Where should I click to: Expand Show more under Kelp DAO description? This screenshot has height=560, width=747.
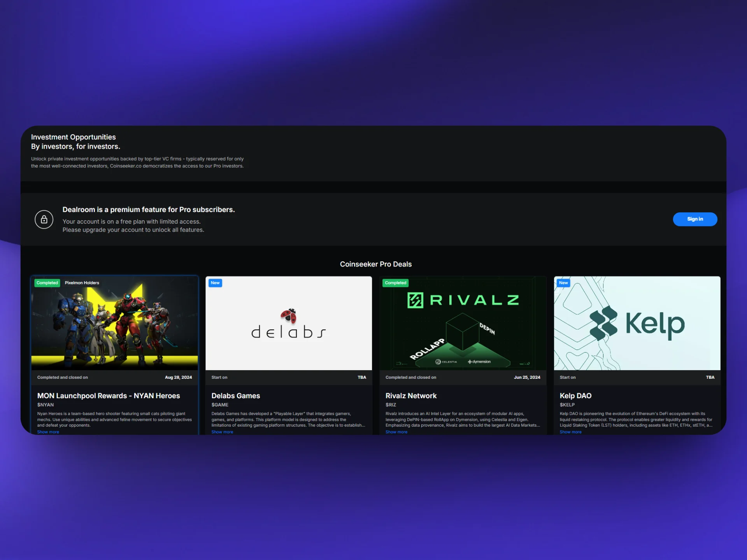point(570,432)
